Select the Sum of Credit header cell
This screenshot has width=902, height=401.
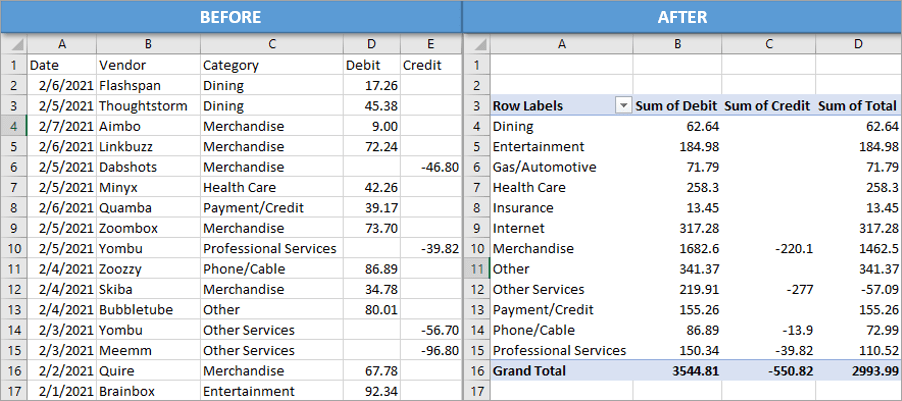[766, 106]
